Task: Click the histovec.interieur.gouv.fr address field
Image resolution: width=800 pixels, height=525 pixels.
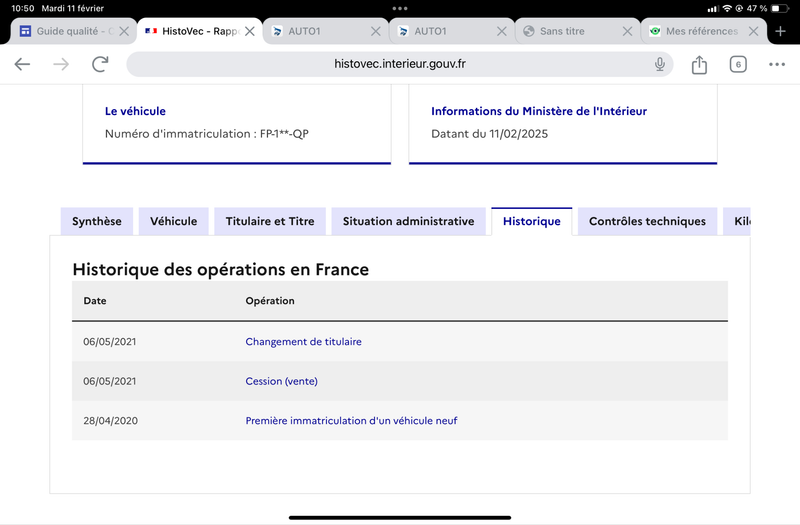Action: point(399,64)
